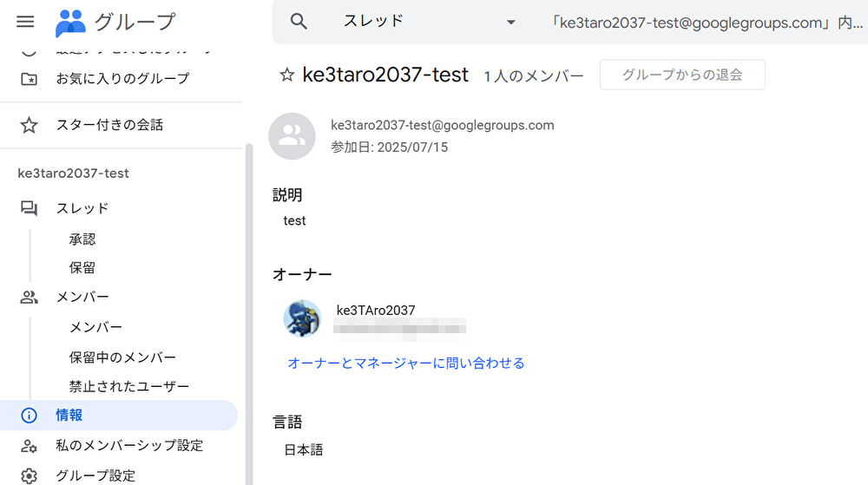This screenshot has height=485, width=868.
Task: Click the language value 日本語
Action: pyautogui.click(x=303, y=450)
